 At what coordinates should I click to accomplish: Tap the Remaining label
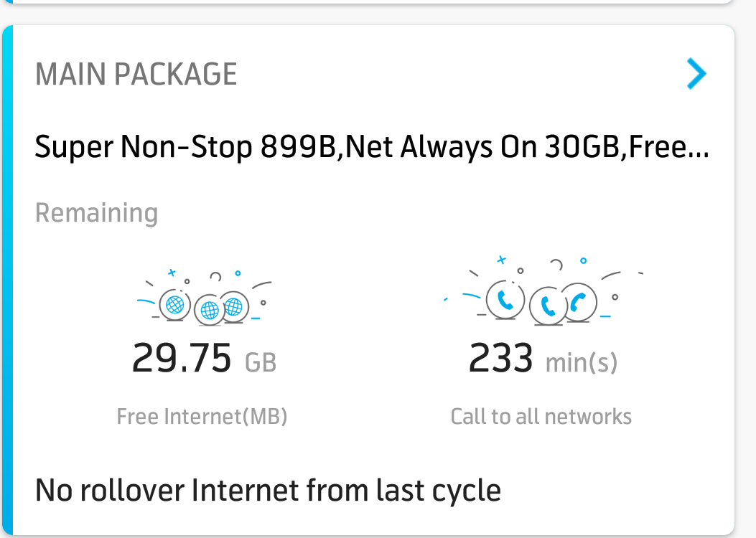(x=96, y=213)
